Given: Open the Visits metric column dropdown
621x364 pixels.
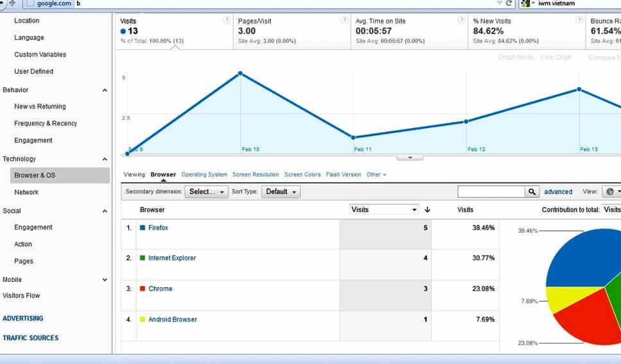Looking at the screenshot, I should pos(384,210).
